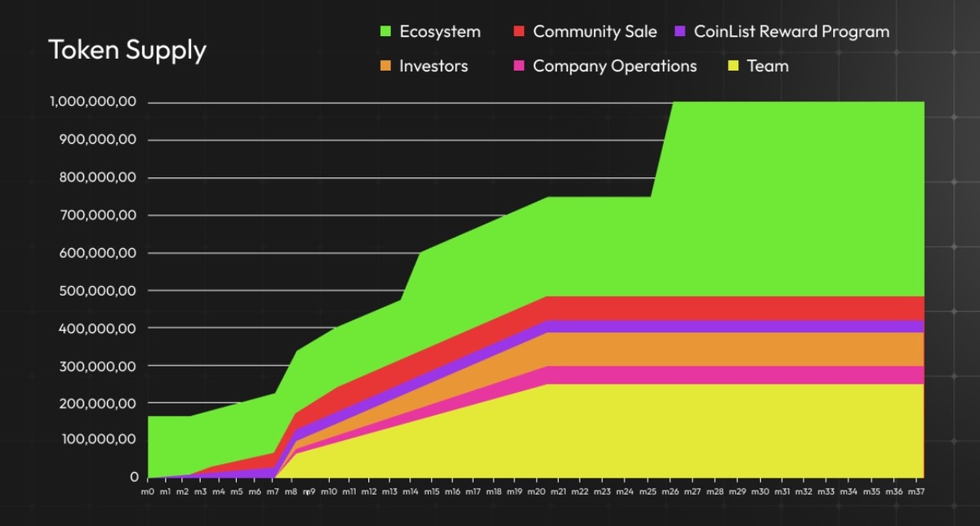This screenshot has width=980, height=526.
Task: Toggle the CoinList Reward Program legend label
Action: [791, 32]
